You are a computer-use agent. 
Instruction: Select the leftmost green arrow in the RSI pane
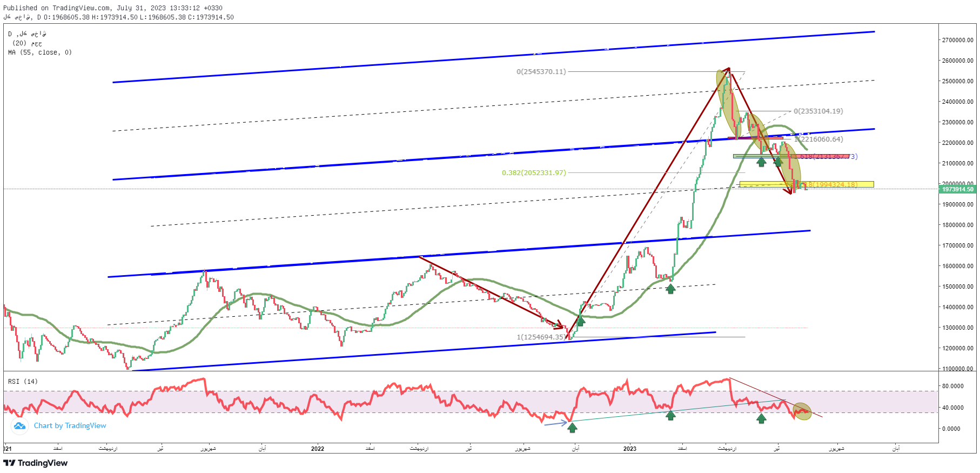[572, 428]
